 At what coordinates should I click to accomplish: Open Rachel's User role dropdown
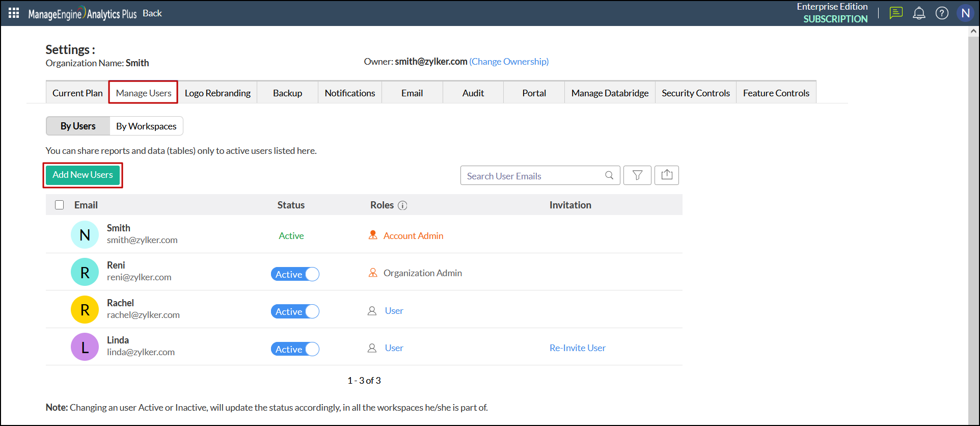pos(394,311)
